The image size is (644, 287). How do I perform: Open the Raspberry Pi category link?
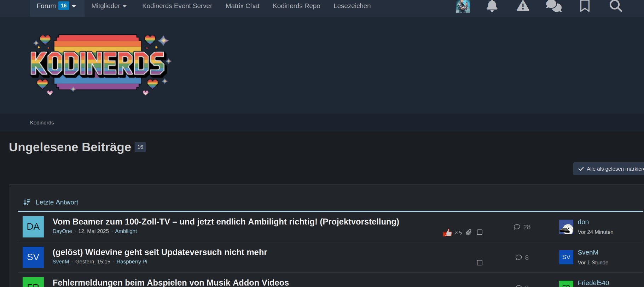click(x=132, y=262)
